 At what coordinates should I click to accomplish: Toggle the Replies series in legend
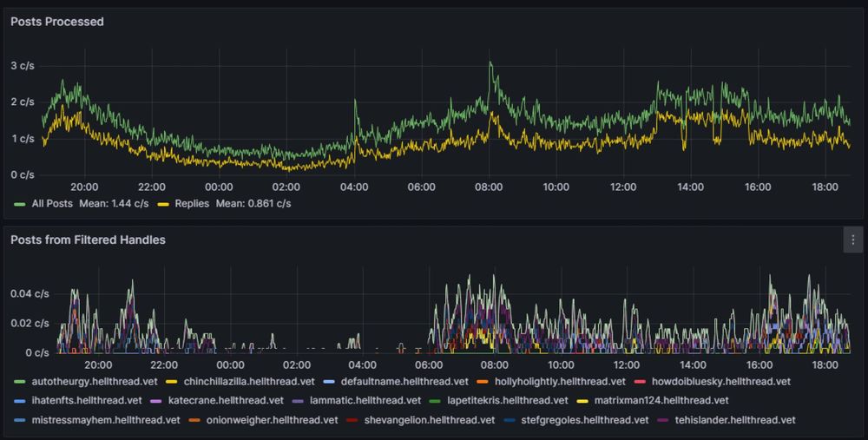pos(192,204)
